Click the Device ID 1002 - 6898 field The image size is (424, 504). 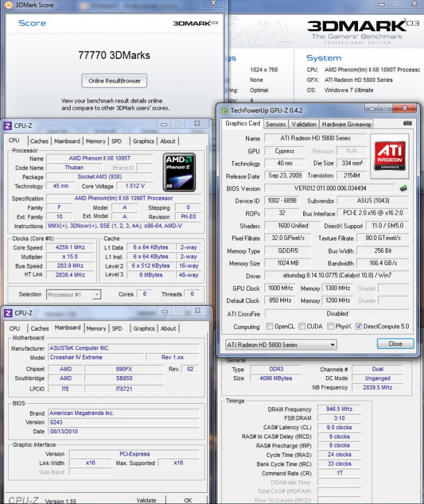click(x=281, y=200)
